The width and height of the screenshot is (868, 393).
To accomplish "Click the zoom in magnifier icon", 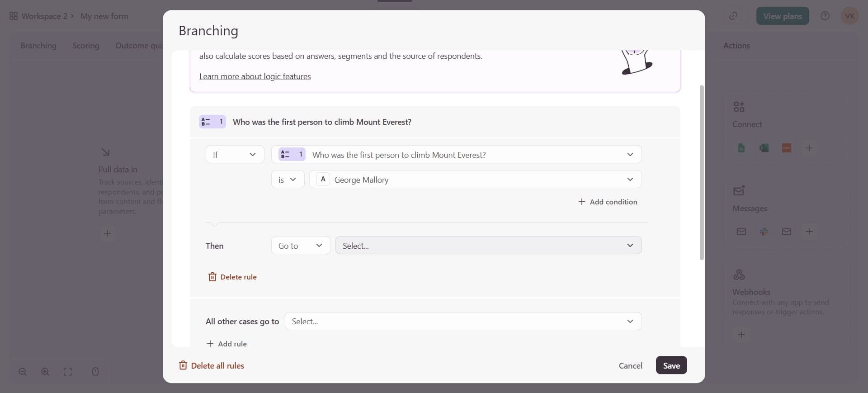I will tap(45, 372).
